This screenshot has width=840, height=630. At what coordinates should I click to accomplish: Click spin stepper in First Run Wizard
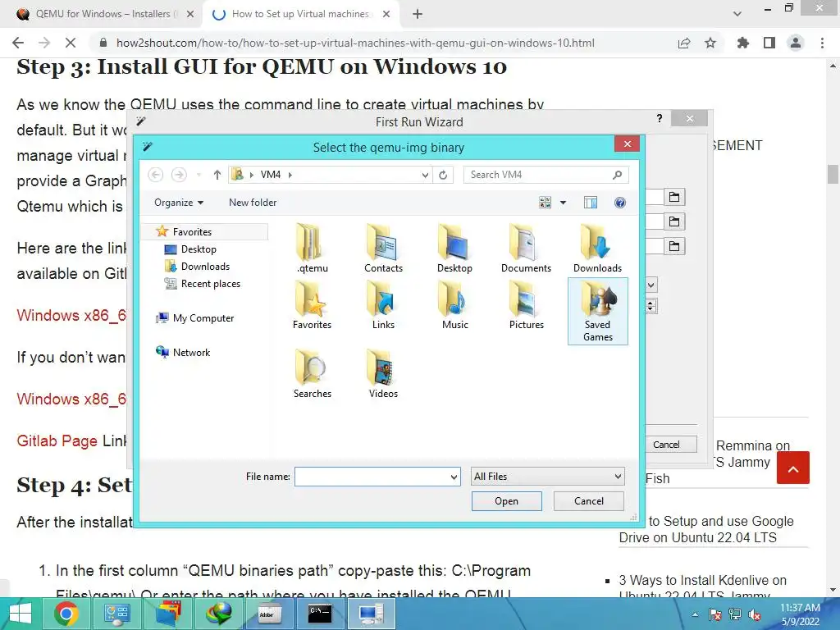[651, 306]
